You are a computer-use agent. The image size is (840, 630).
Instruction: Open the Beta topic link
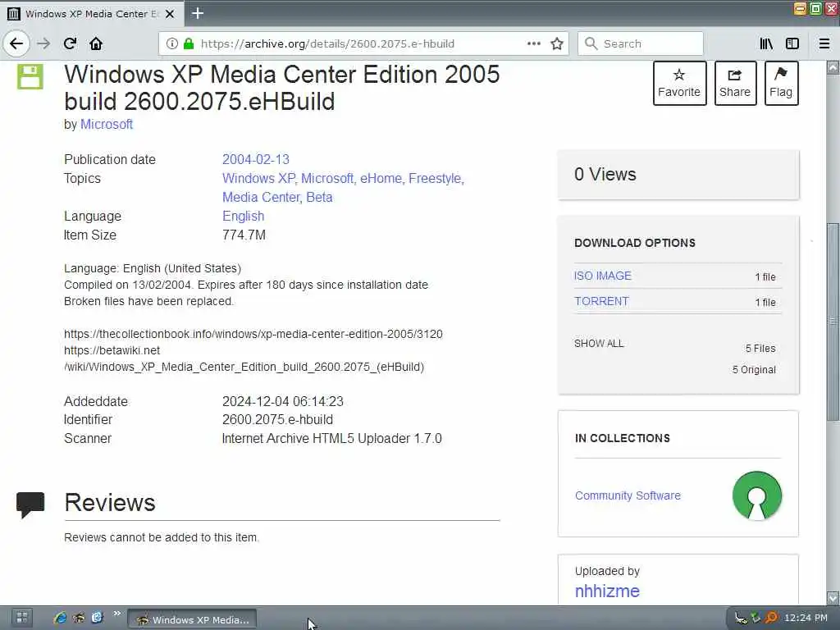point(319,197)
